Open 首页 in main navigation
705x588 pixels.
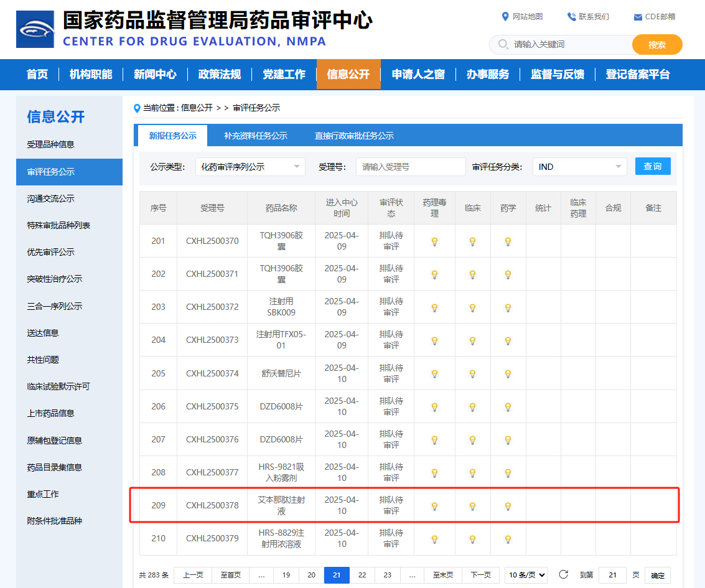pyautogui.click(x=37, y=74)
